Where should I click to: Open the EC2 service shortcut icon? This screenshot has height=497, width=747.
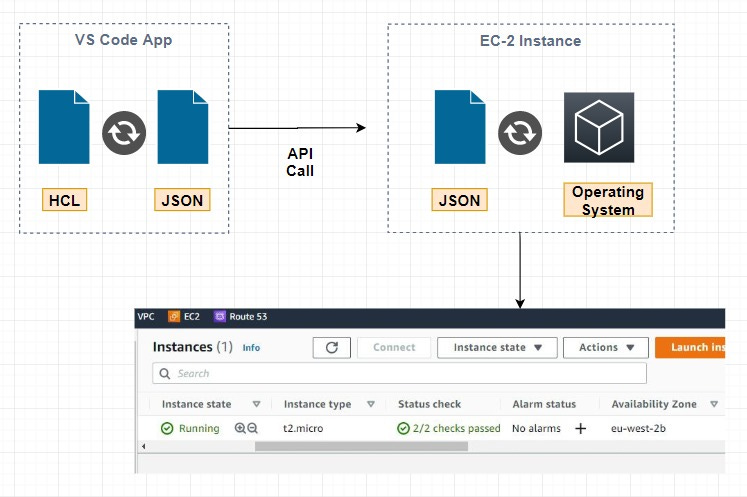174,316
